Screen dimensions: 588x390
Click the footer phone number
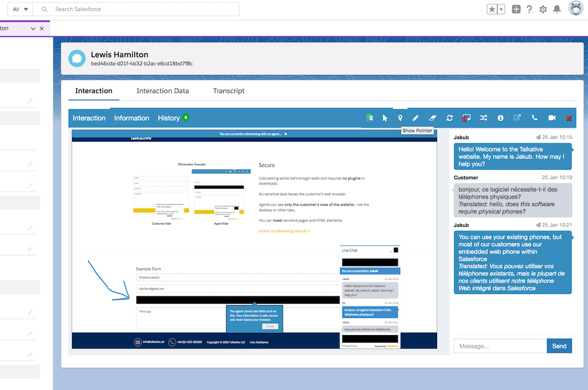185,342
